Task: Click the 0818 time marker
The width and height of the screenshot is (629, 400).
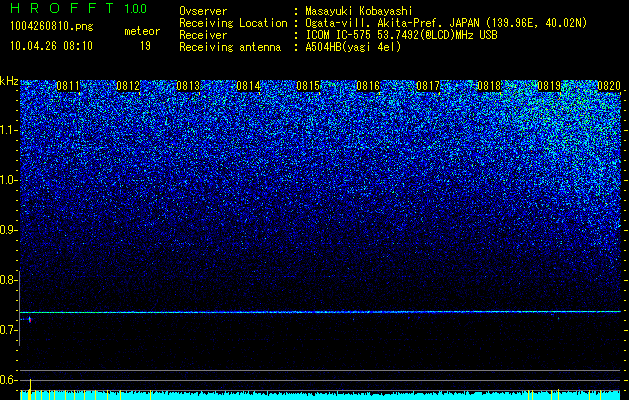Action: [x=489, y=86]
